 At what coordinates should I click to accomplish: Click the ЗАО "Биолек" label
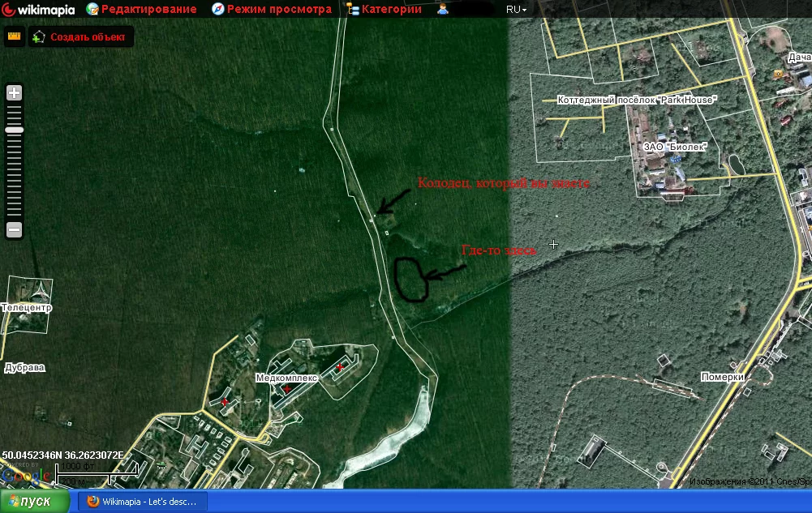(675, 147)
